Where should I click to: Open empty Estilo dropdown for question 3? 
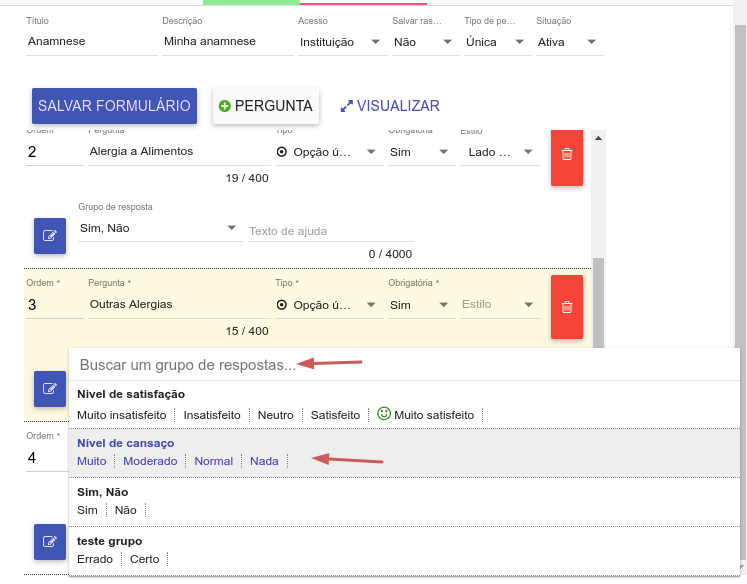point(500,305)
